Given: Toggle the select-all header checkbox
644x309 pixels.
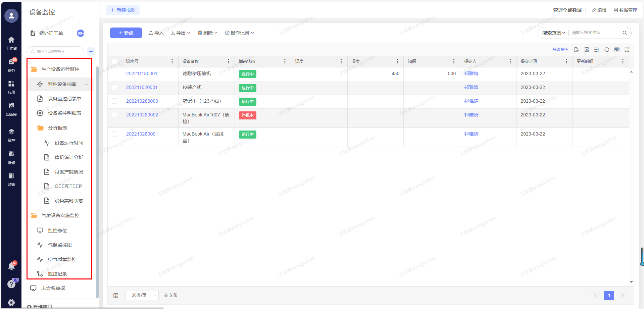Looking at the screenshot, I should (x=114, y=62).
